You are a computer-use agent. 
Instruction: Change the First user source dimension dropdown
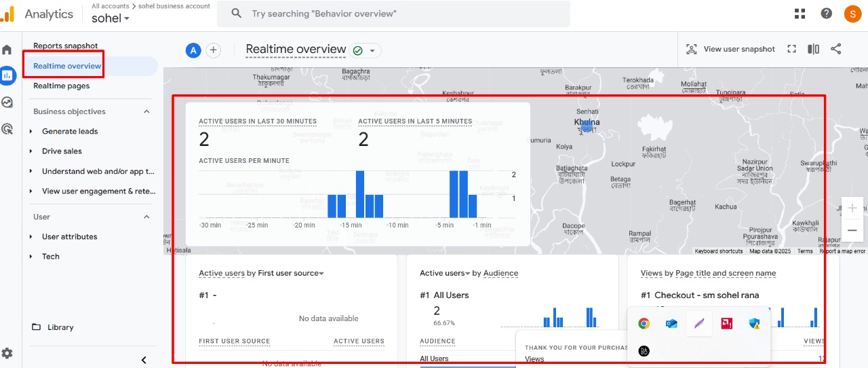291,273
